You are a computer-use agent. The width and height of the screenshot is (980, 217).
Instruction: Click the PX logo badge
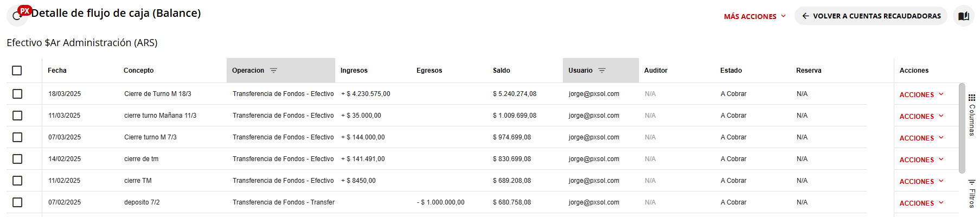click(24, 10)
